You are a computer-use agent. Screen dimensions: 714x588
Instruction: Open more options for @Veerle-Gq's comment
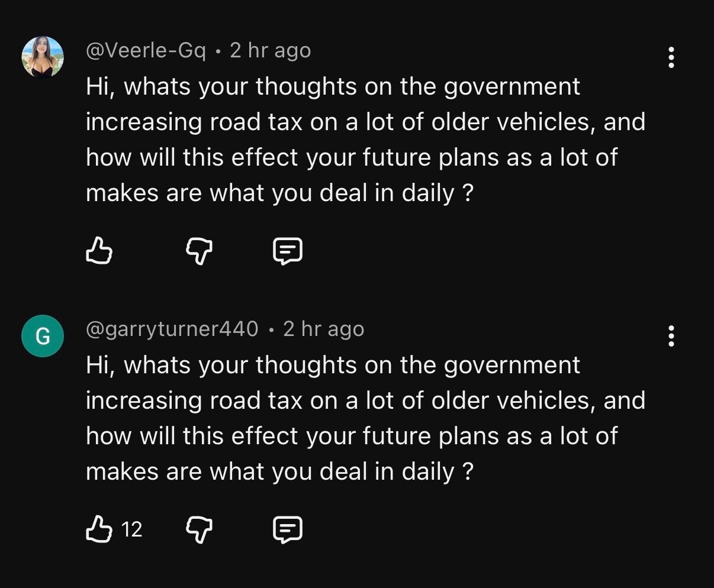(671, 57)
